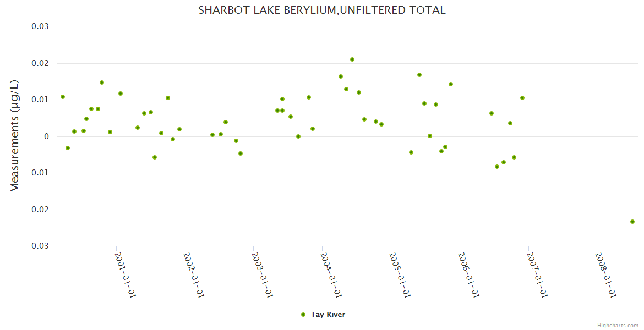Click the Tay River legend marker dot
This screenshot has height=330, width=644.
click(x=303, y=315)
